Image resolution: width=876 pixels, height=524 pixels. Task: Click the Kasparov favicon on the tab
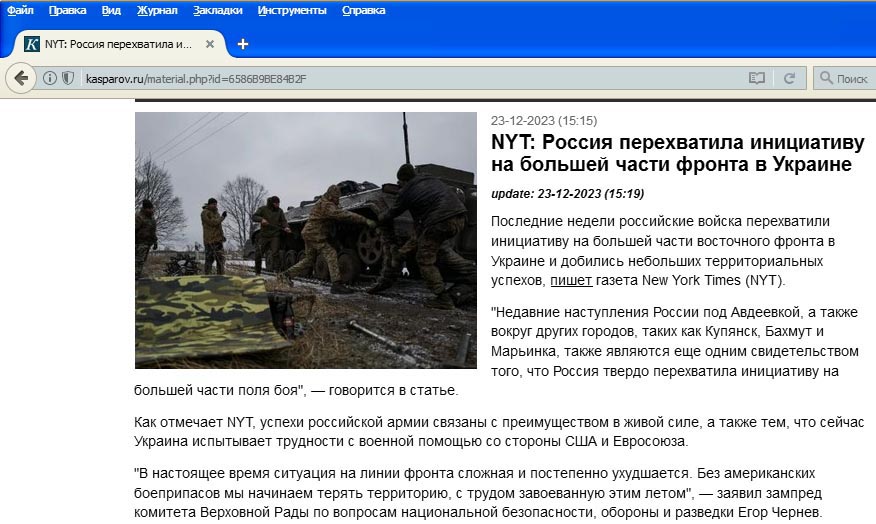pos(32,44)
